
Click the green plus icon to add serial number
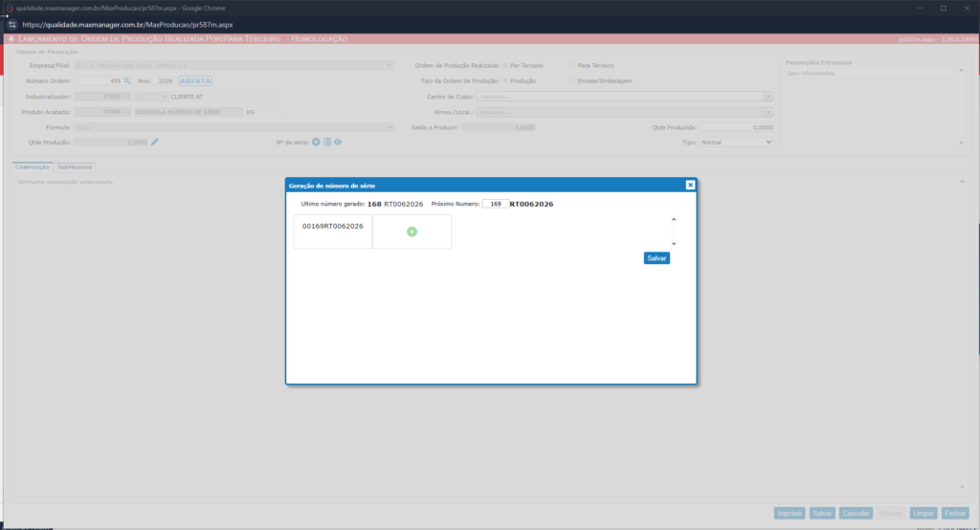point(412,232)
